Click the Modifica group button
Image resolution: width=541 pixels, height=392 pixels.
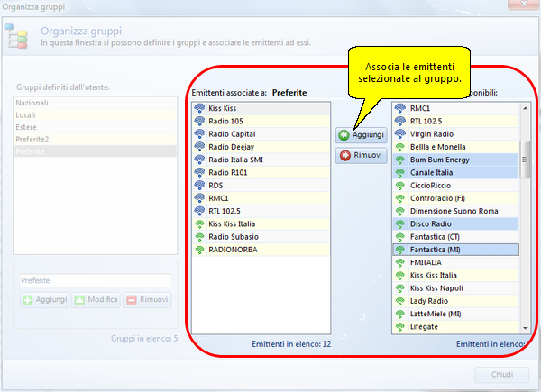click(96, 299)
